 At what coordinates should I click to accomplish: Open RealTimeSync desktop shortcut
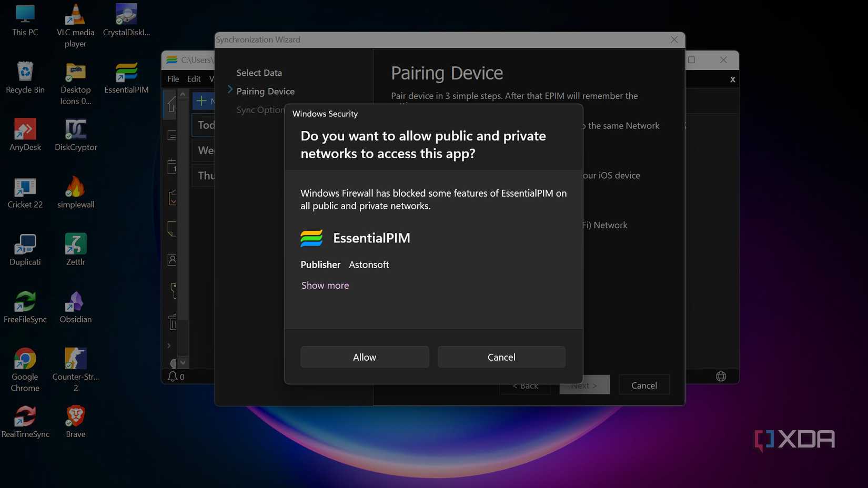point(25,422)
